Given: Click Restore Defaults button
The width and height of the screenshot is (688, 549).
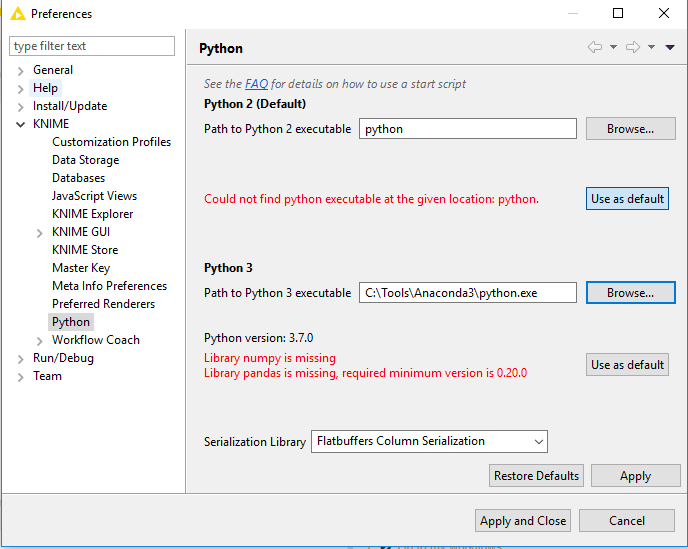Looking at the screenshot, I should 536,476.
